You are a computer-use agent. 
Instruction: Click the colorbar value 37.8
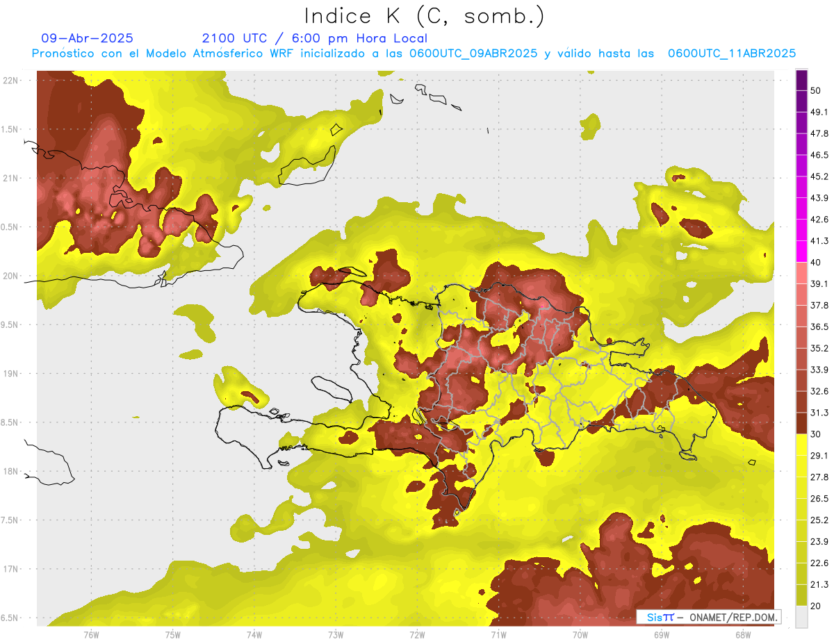click(819, 305)
